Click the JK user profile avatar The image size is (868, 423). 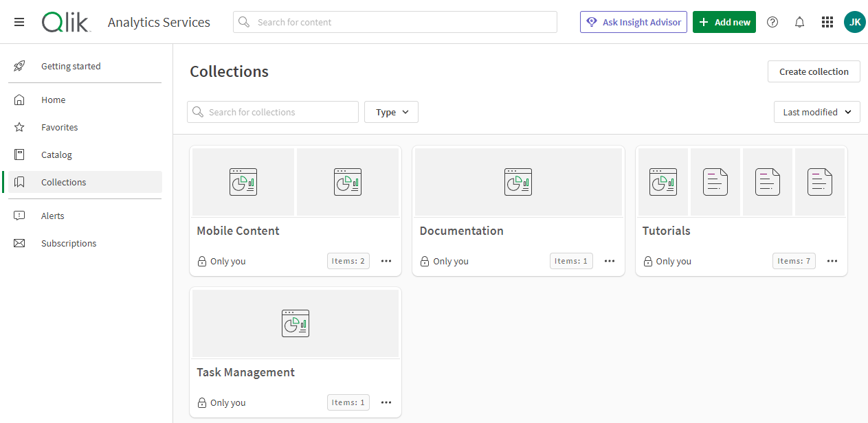(x=854, y=22)
